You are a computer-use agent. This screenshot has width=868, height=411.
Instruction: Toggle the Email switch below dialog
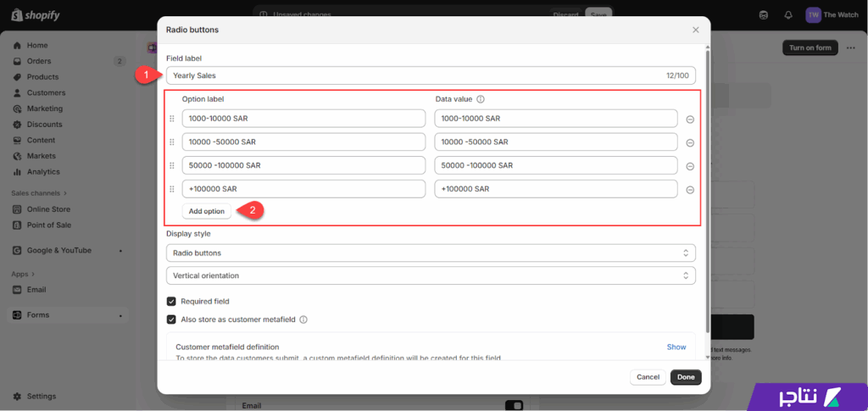[512, 406]
